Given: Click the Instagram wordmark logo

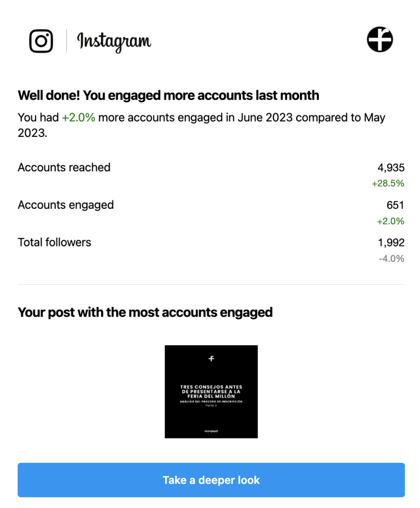Looking at the screenshot, I should [114, 42].
